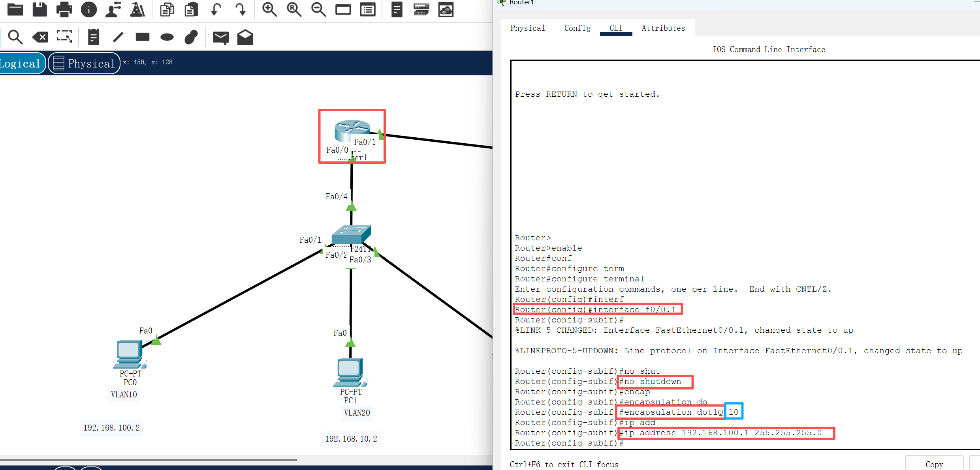The image size is (980, 470).
Task: Add a simple PDU closed envelope
Action: 220,37
